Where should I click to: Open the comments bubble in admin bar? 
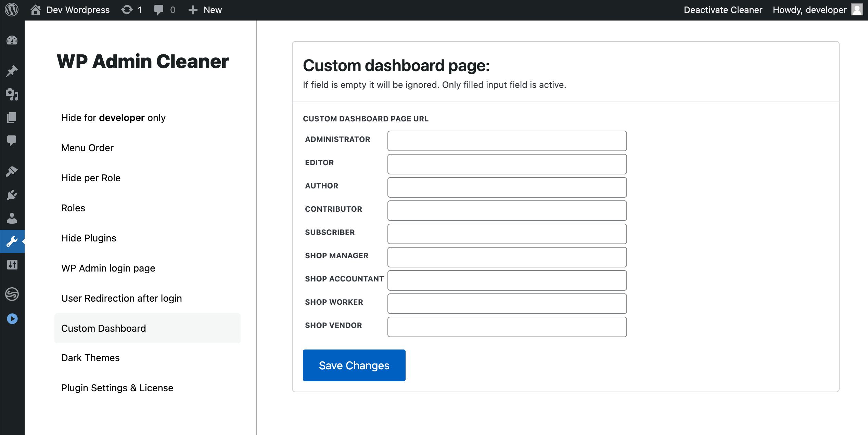pos(158,10)
